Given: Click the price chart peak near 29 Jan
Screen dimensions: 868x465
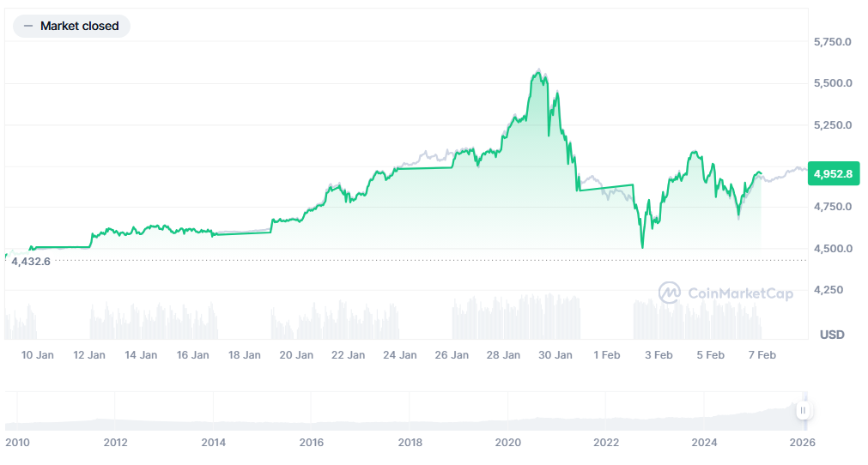Looking at the screenshot, I should click(538, 73).
